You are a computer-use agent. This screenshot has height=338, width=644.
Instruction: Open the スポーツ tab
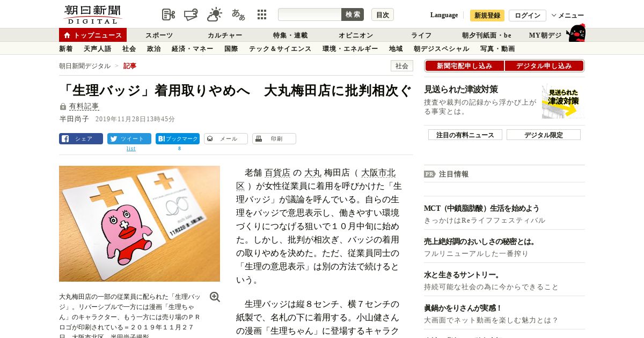pos(159,35)
